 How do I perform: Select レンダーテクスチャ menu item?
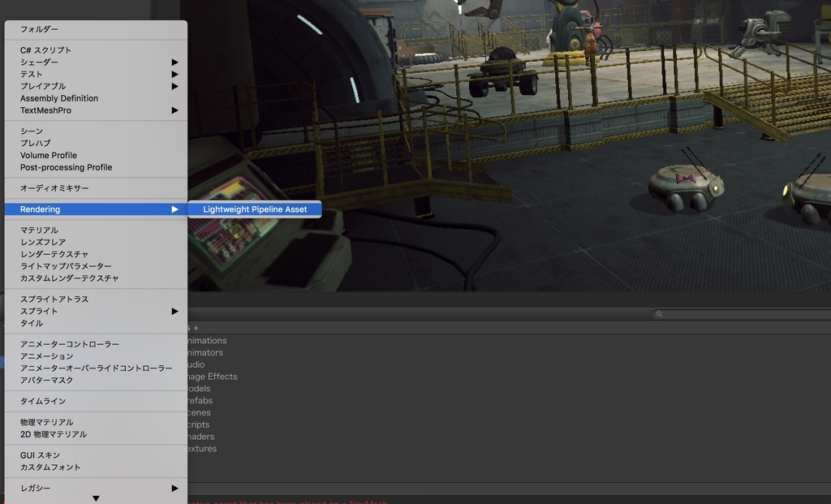[x=96, y=254]
